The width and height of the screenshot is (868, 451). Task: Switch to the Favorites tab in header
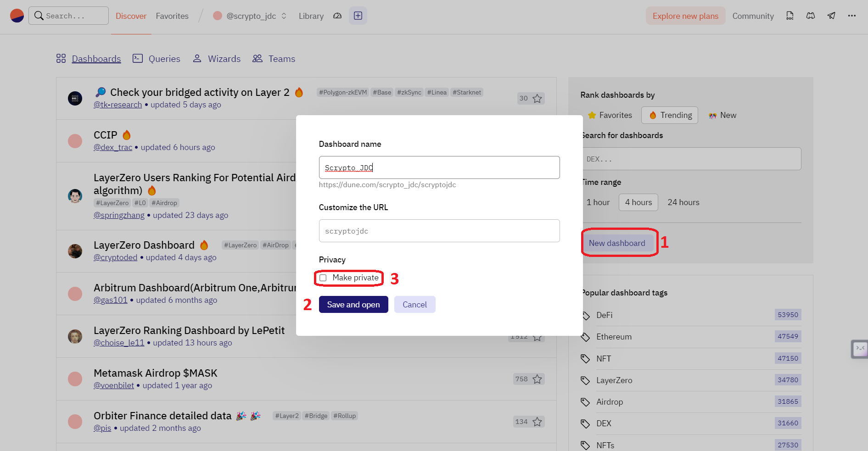click(x=172, y=16)
